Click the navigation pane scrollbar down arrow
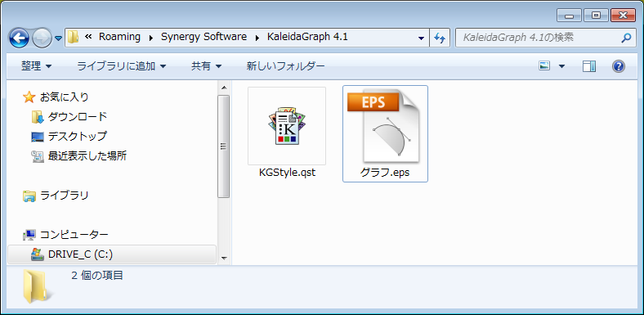The width and height of the screenshot is (644, 315). point(224,258)
